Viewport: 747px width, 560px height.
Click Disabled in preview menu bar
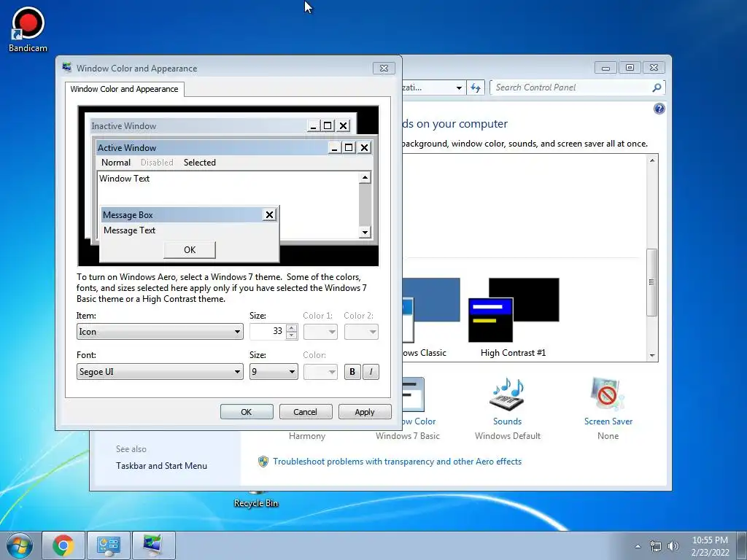pos(157,163)
